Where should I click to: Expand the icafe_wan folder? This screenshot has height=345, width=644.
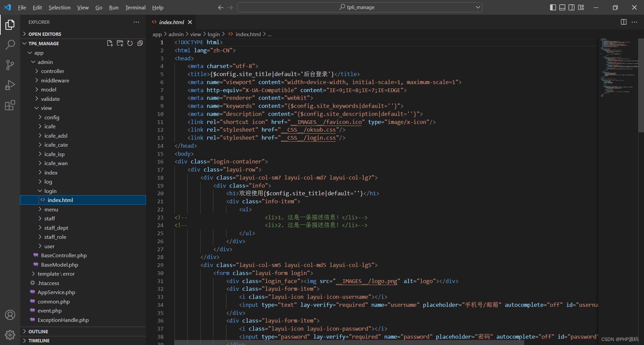pyautogui.click(x=83, y=163)
